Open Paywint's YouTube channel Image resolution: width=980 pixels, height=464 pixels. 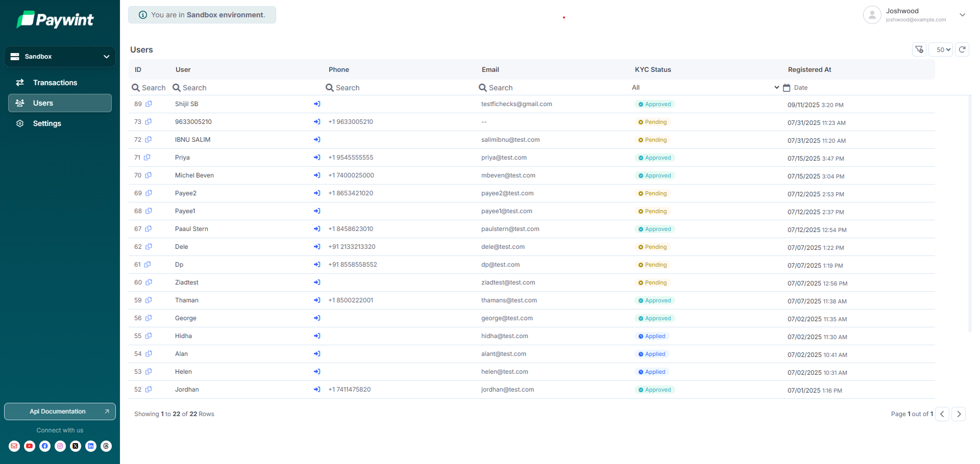(x=29, y=446)
